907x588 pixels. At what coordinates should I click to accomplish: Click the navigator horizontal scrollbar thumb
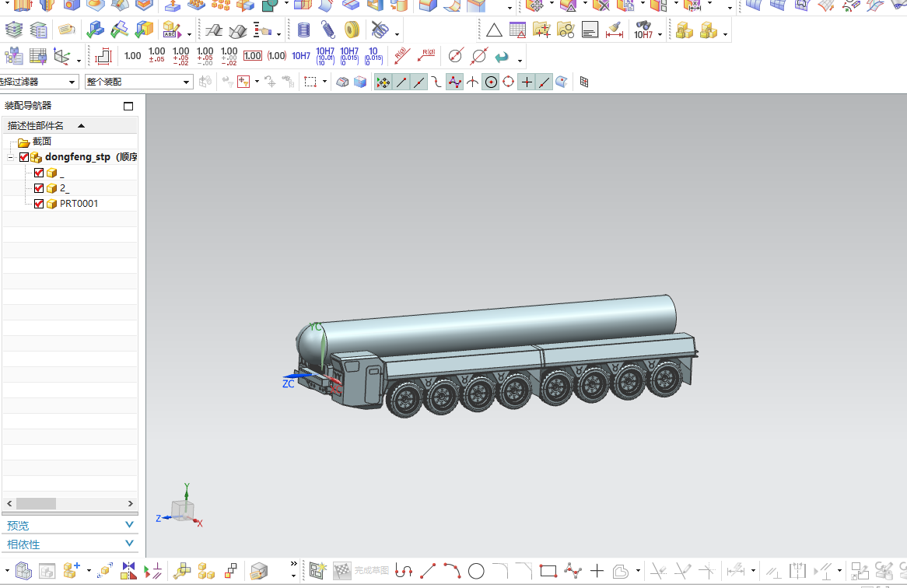tap(36, 504)
